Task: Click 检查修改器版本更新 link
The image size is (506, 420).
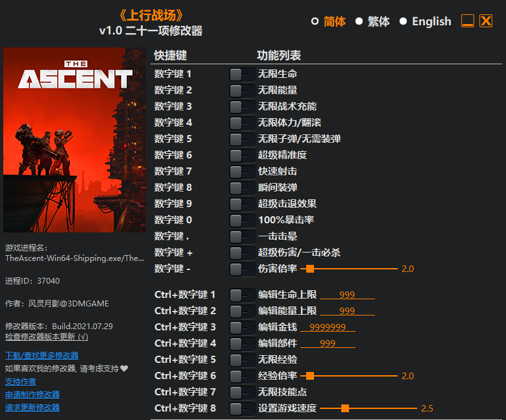Action: click(x=47, y=337)
